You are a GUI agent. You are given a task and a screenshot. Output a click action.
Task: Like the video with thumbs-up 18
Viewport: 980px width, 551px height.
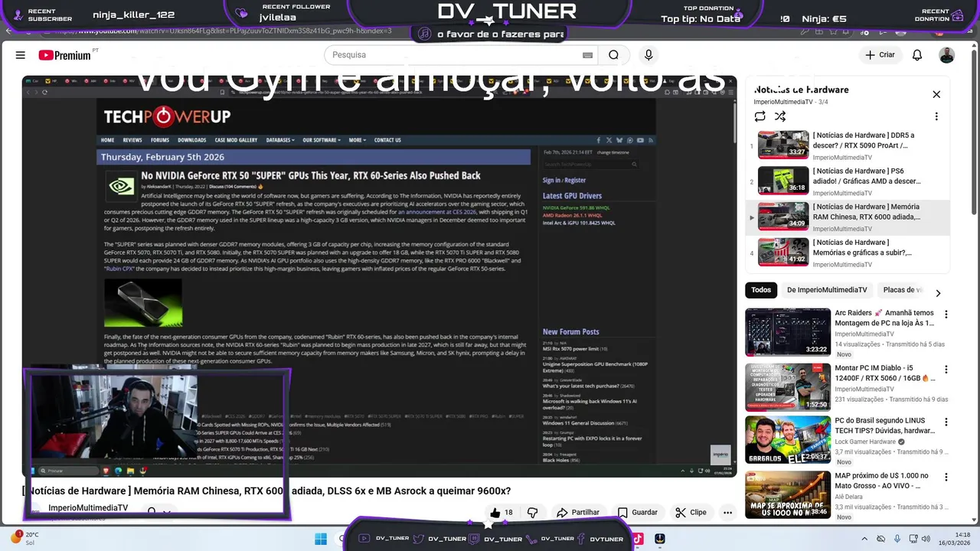point(501,513)
